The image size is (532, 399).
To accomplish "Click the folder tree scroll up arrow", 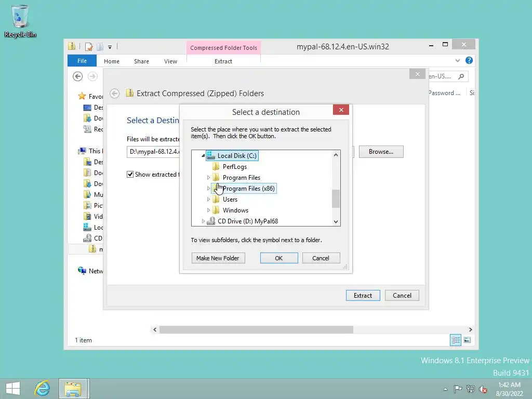I will tap(336, 155).
